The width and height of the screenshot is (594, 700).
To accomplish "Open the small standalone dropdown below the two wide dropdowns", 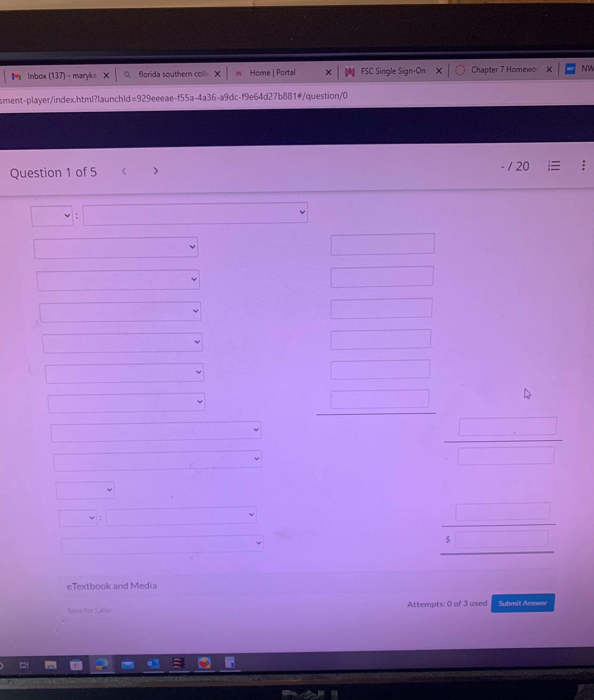I will point(85,490).
